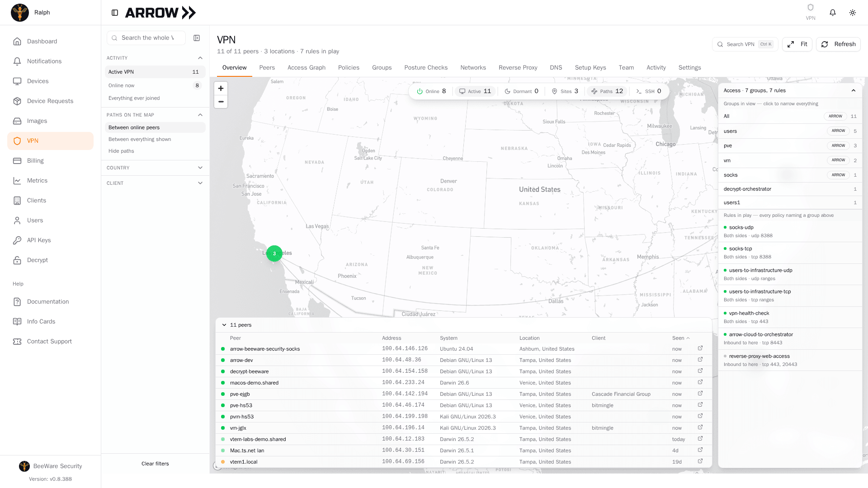Open the Billing card icon
The image size is (868, 488).
[17, 161]
